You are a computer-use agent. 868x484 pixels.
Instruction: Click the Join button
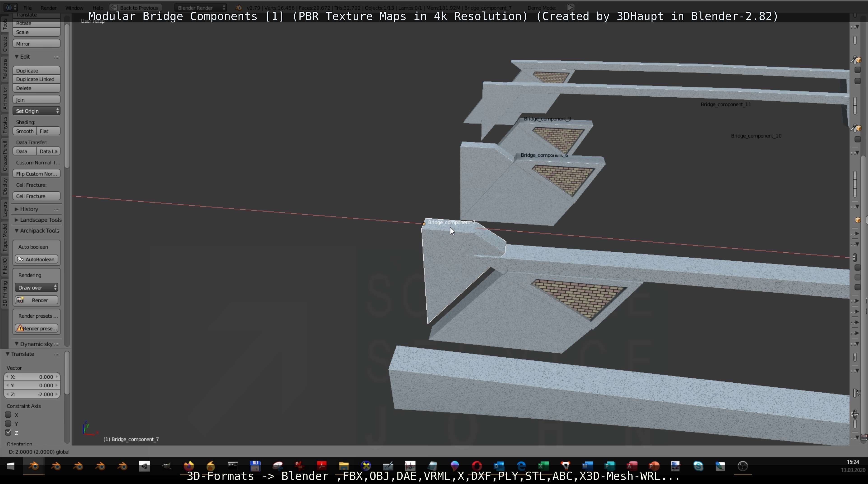[x=36, y=99]
